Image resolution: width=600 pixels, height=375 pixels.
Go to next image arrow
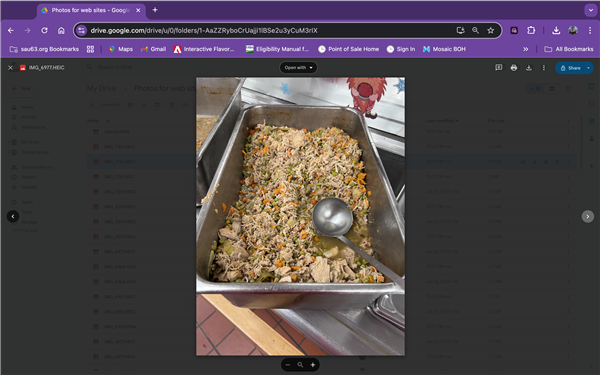click(x=588, y=216)
